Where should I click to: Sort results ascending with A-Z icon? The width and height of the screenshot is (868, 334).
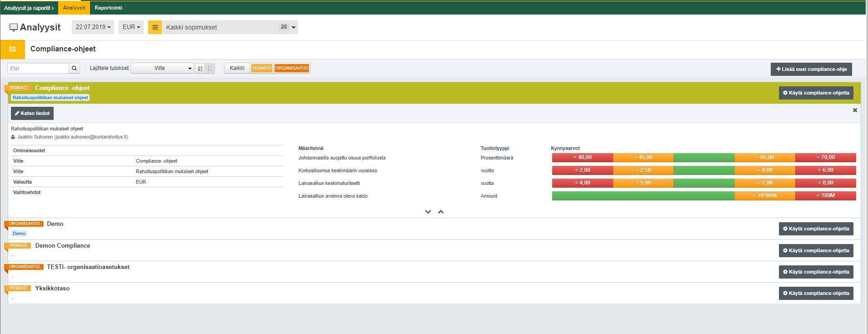click(x=200, y=69)
